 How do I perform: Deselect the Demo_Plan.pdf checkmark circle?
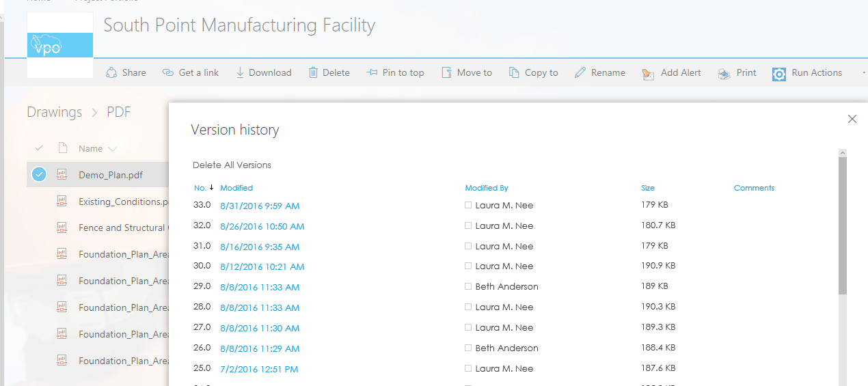pyautogui.click(x=39, y=175)
